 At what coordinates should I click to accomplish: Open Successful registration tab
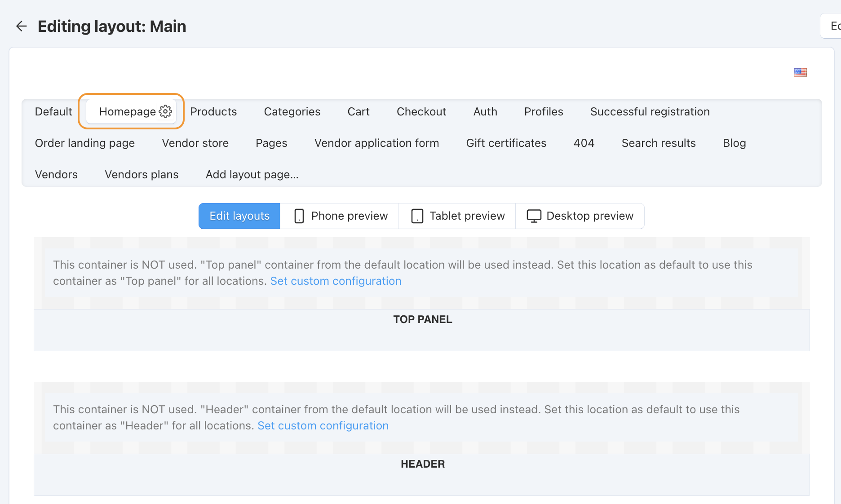pyautogui.click(x=650, y=111)
